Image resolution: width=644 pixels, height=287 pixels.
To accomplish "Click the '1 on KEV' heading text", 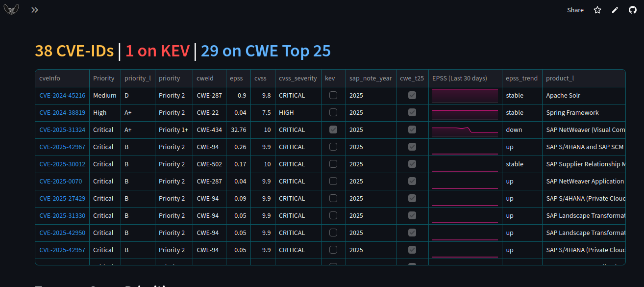I will [157, 51].
